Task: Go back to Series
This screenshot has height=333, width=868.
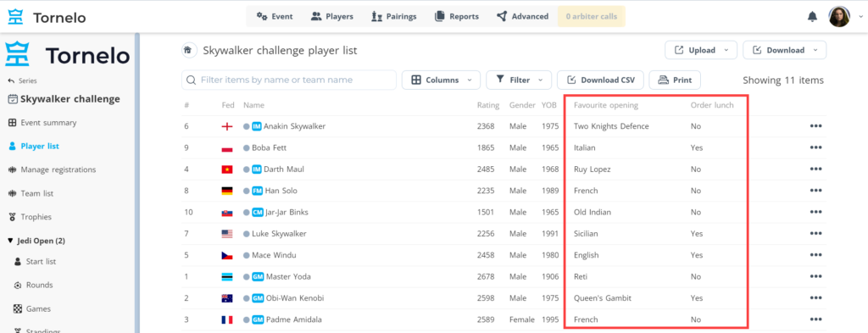Action: (x=22, y=80)
